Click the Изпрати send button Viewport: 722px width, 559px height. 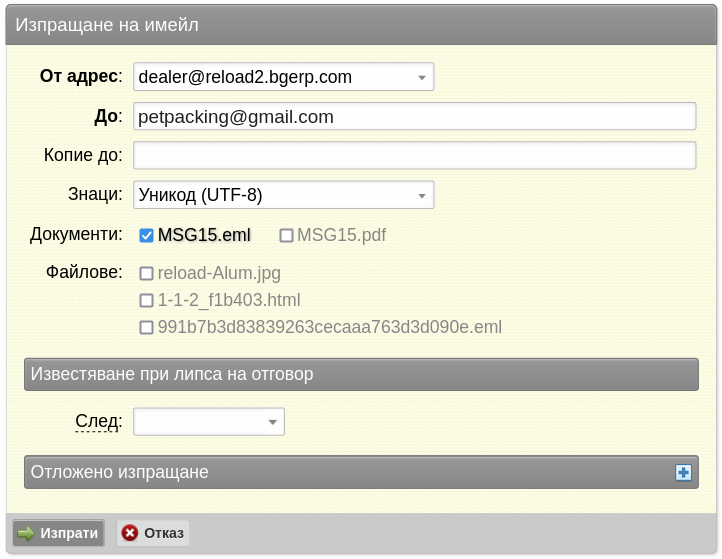click(58, 533)
